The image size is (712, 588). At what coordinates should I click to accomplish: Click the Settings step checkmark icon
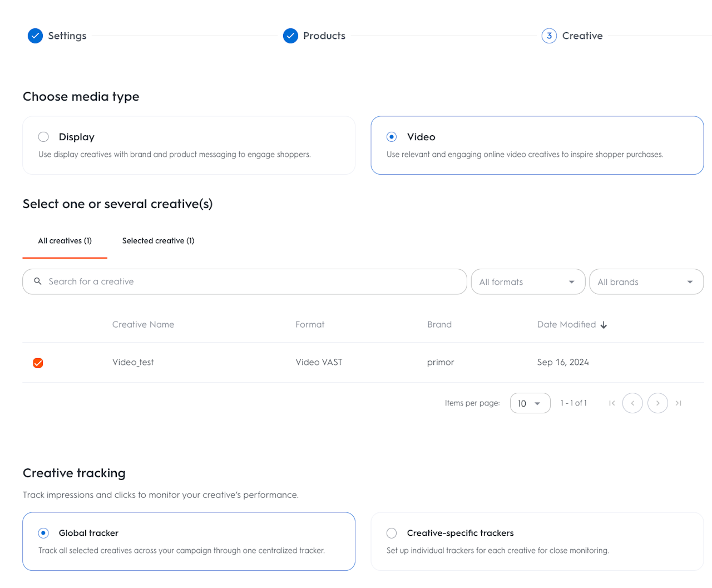[x=35, y=36]
